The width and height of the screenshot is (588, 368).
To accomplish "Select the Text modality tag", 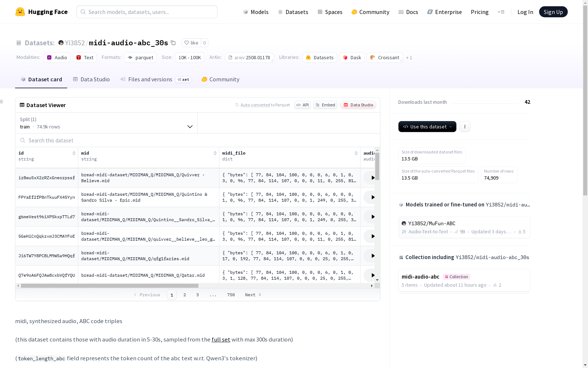I will coord(85,57).
